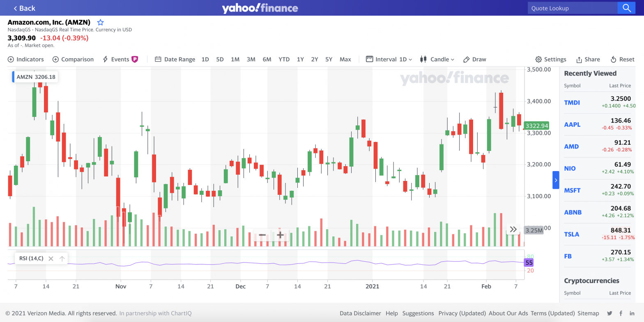Open the Date Range picker
Viewport: 644px width, 322px height.
pyautogui.click(x=175, y=59)
